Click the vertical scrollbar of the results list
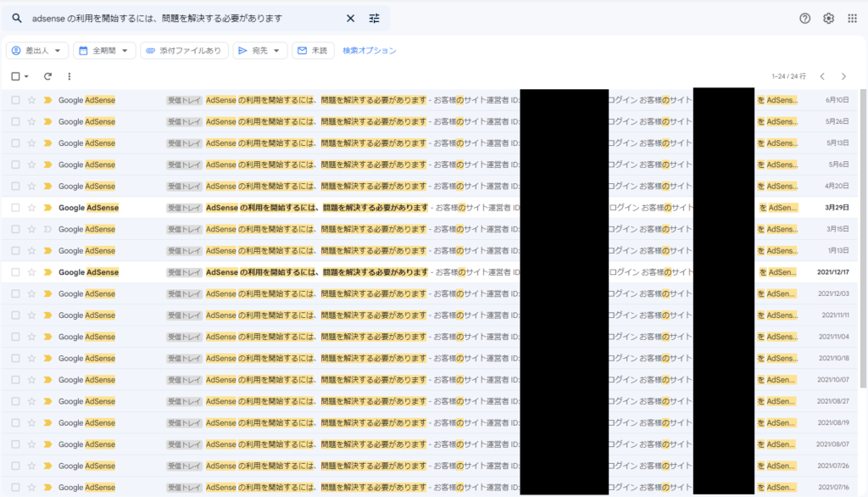868x497 pixels. pyautogui.click(x=864, y=238)
